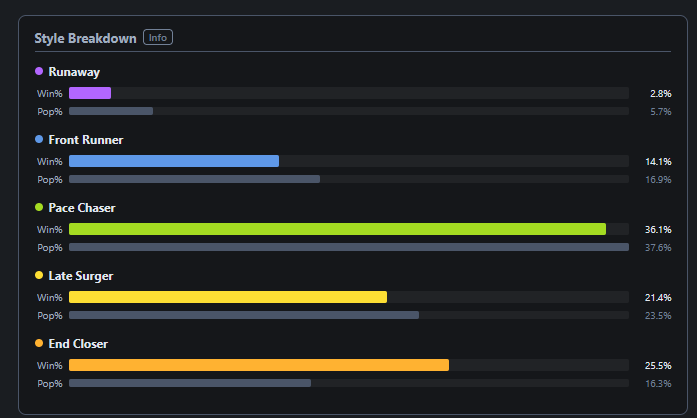
Task: Select the green Pace Chaser Win% bar
Action: [337, 229]
